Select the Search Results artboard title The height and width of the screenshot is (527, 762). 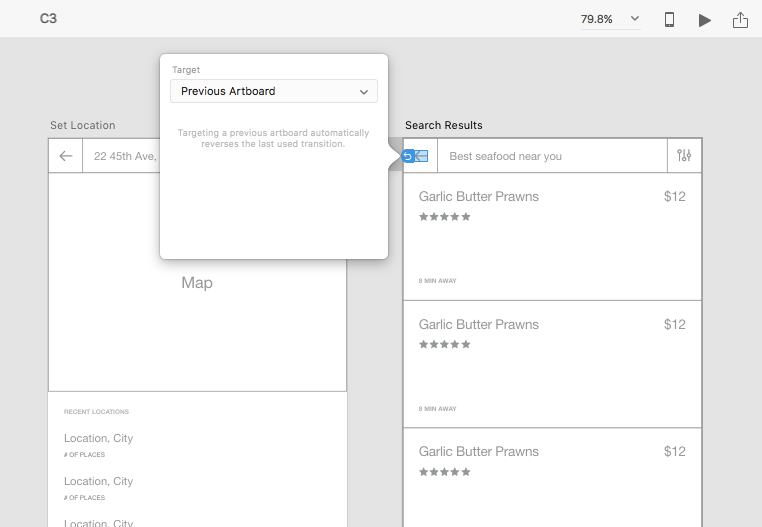coord(444,125)
